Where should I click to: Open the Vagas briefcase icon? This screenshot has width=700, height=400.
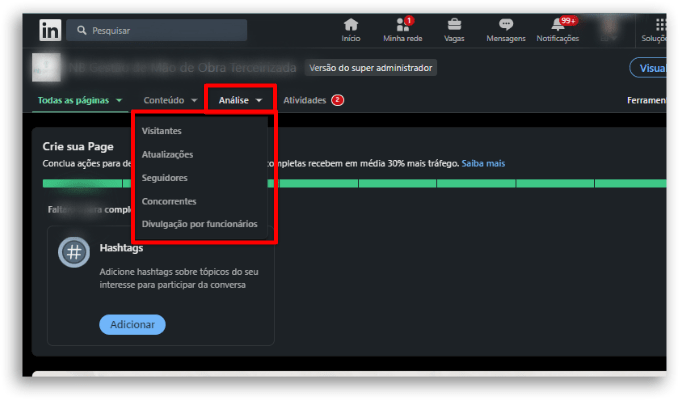454,24
